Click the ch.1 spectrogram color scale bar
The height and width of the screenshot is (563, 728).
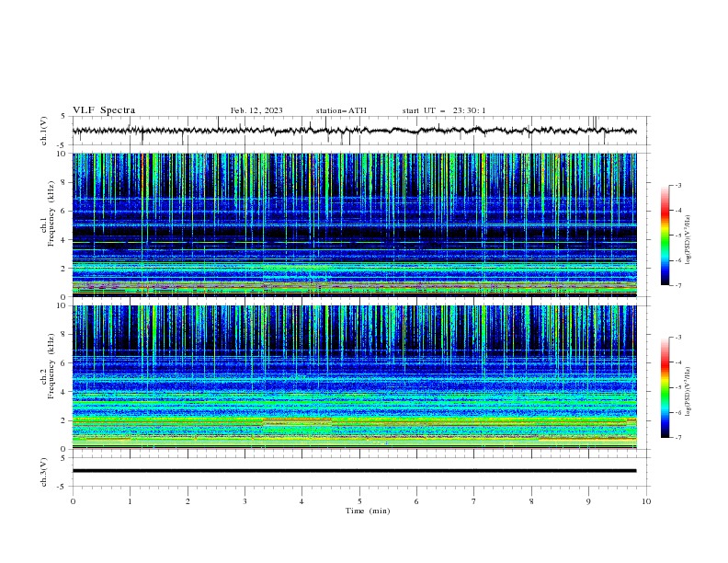(x=665, y=236)
